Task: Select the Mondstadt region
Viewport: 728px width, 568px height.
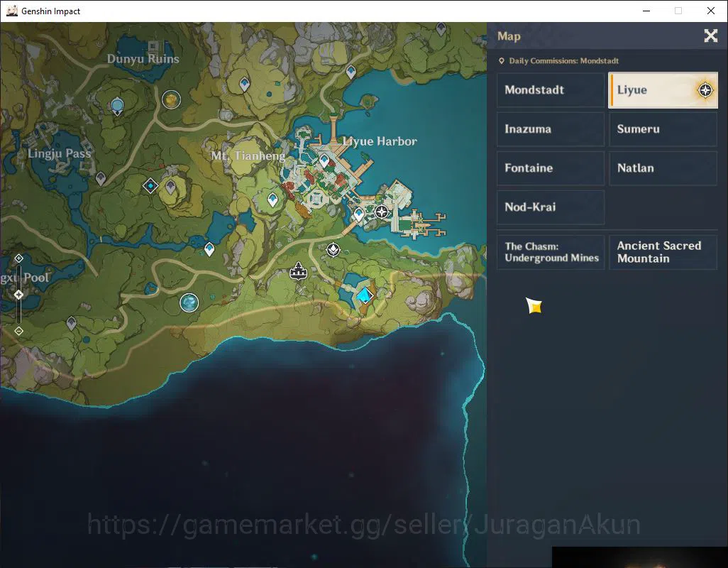Action: pos(551,90)
